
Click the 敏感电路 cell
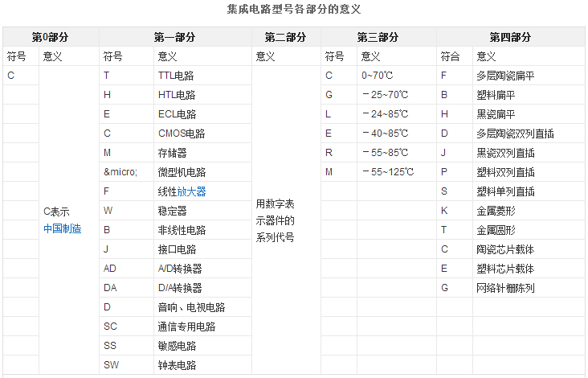202,346
